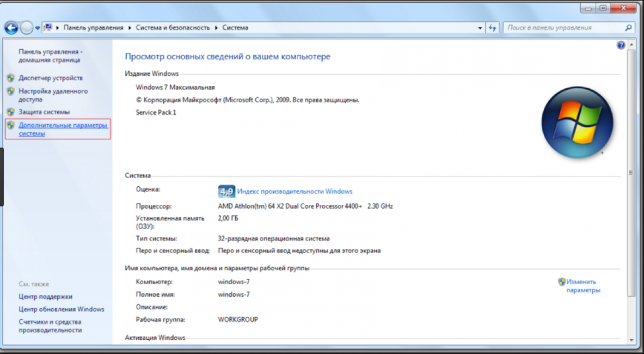The height and width of the screenshot is (354, 644).
Task: Click the Forward navigation arrow button
Action: [27, 27]
